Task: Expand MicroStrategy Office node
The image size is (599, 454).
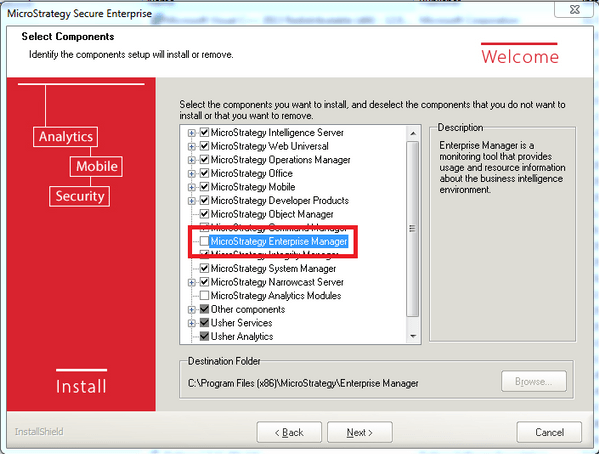Action: (192, 174)
